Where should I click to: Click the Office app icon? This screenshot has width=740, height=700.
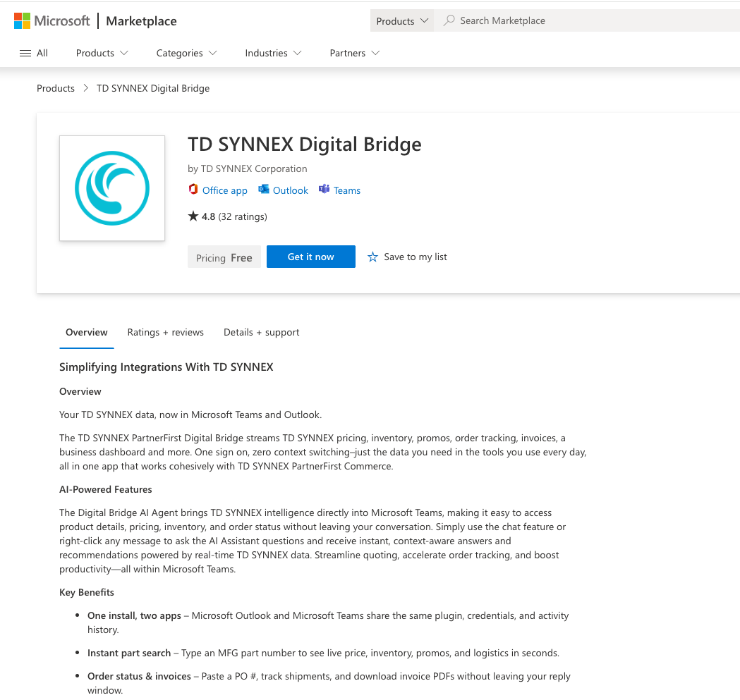click(193, 190)
